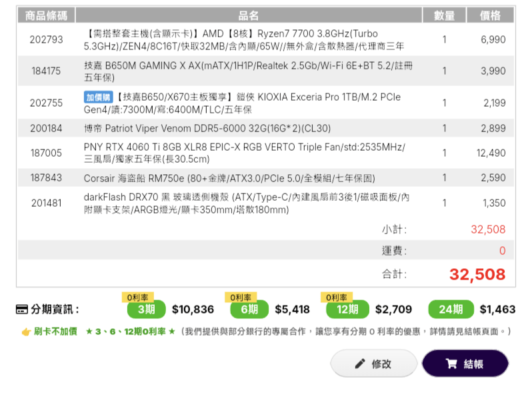The width and height of the screenshot is (532, 393).
Task: Click the 結帳 checkout button
Action: pos(465,364)
